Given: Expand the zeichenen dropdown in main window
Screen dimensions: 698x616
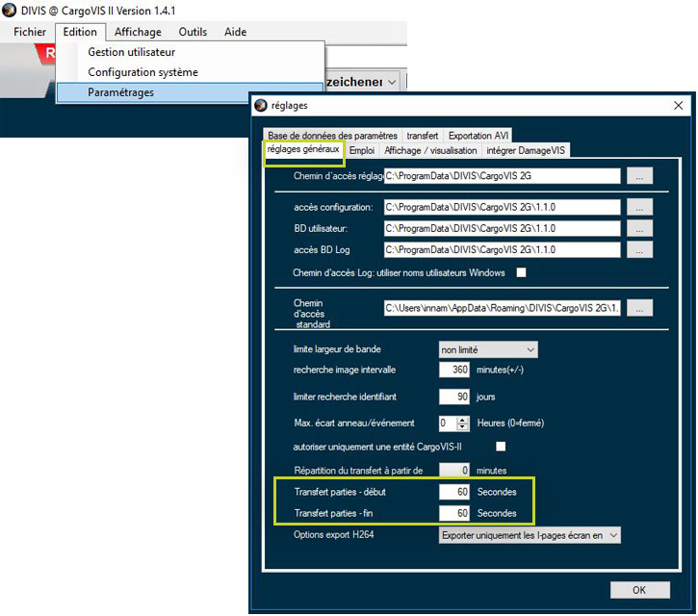Looking at the screenshot, I should [x=392, y=83].
